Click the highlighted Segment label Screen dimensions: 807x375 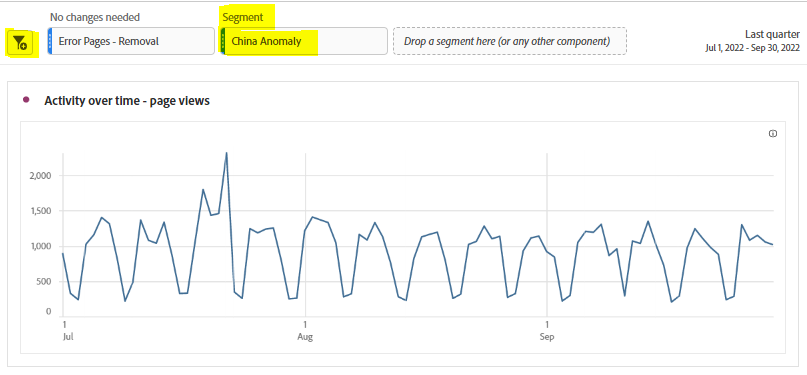(x=242, y=17)
